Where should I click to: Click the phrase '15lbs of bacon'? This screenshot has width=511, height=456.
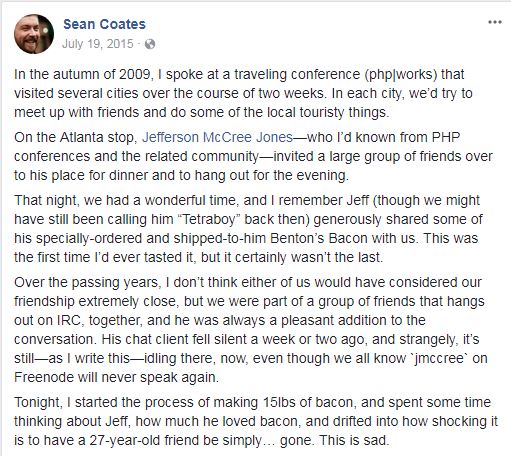click(x=308, y=402)
